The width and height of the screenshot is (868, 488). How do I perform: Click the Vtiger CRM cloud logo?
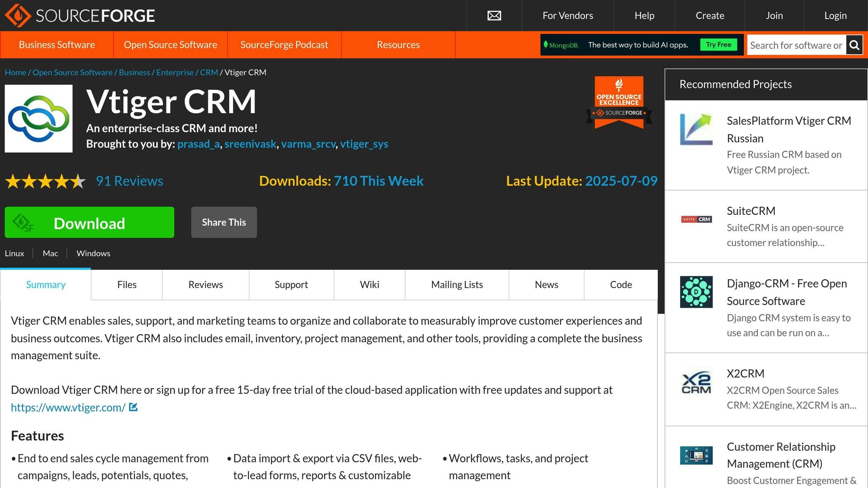(x=39, y=118)
